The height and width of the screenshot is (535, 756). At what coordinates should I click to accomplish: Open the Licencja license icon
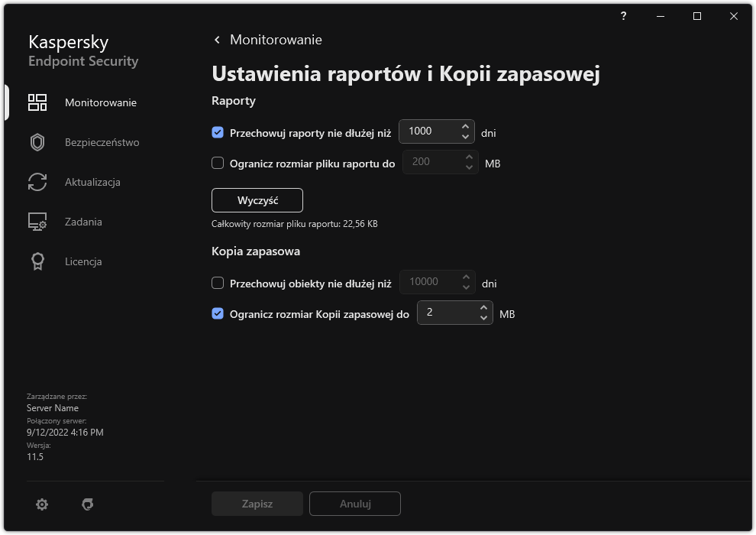(x=37, y=261)
